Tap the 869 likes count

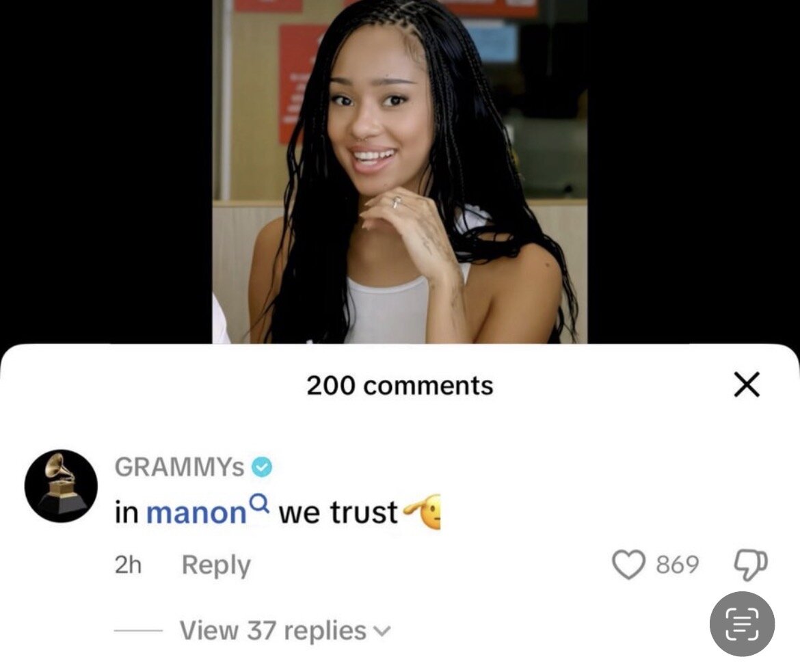tap(677, 565)
